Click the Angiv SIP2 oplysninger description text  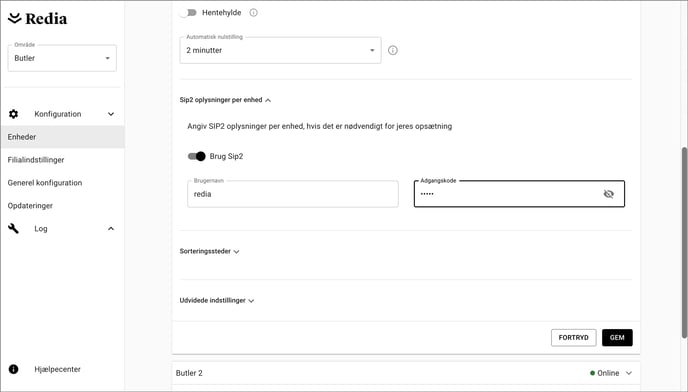(x=319, y=126)
